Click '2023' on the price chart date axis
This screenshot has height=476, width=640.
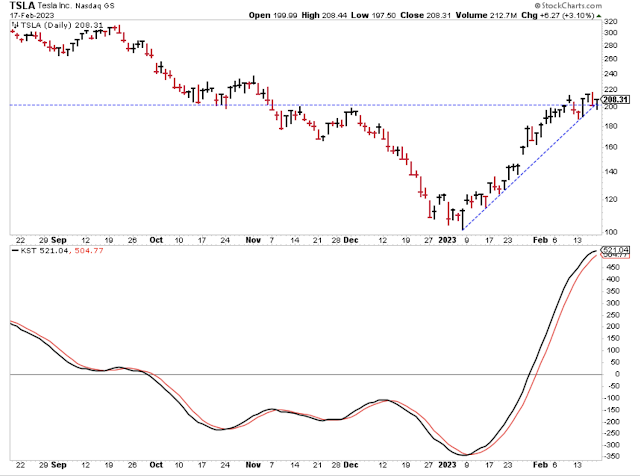447,240
